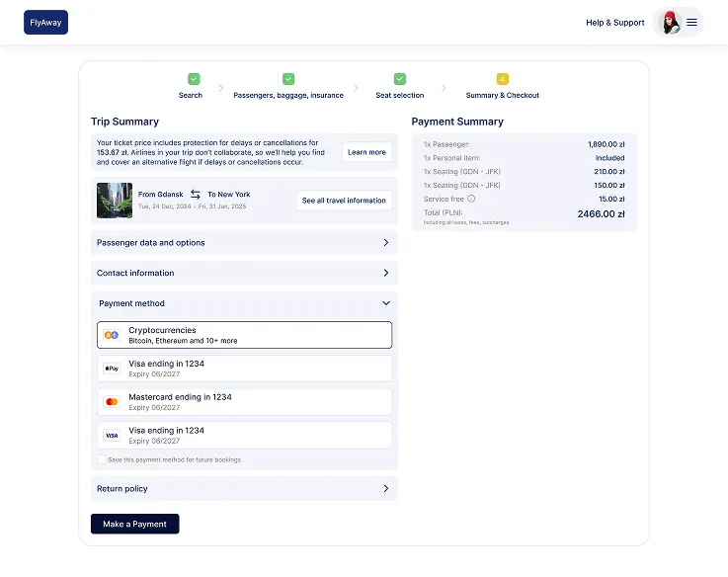This screenshot has height=577, width=728.
Task: Choose Mastercard ending in 1234
Action: 244,402
